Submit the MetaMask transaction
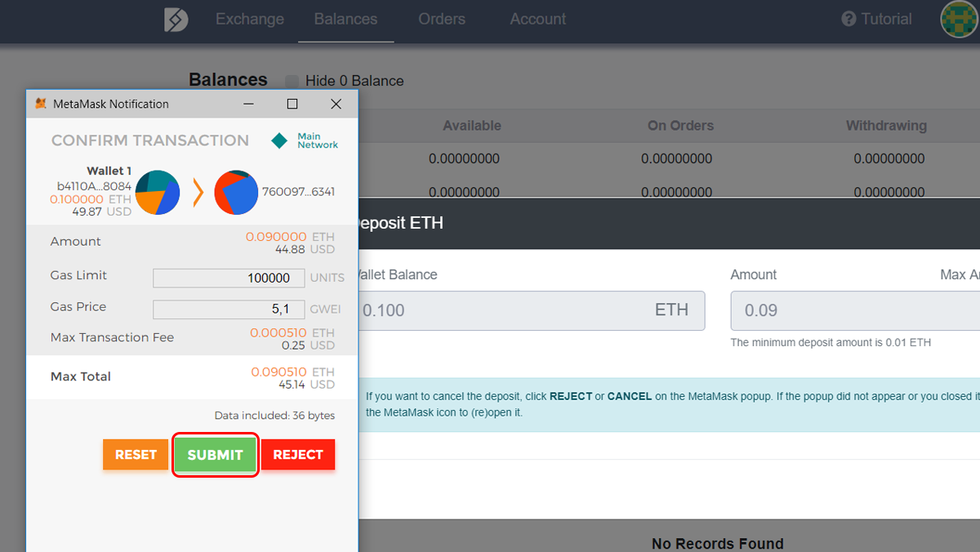This screenshot has height=552, width=980. pos(216,455)
